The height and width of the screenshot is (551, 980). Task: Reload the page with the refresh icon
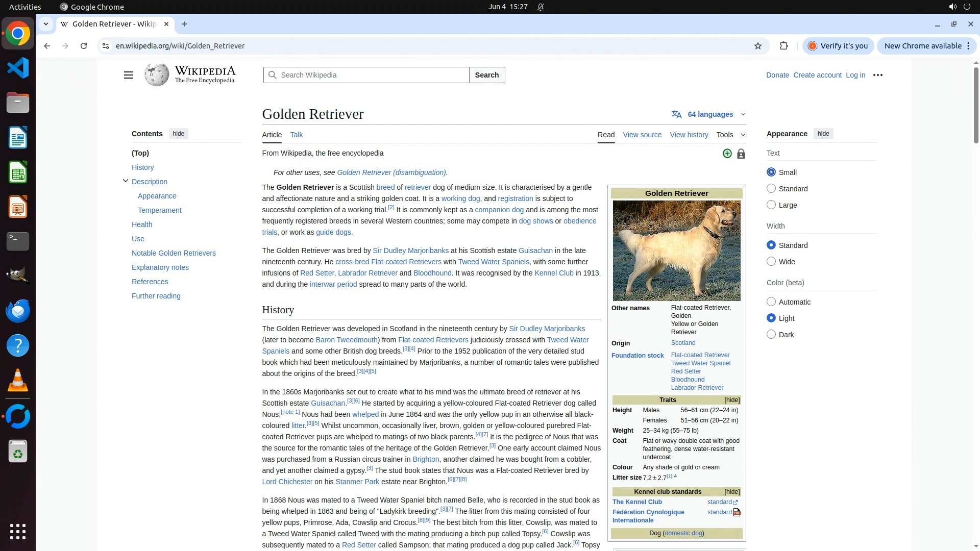pyautogui.click(x=84, y=46)
